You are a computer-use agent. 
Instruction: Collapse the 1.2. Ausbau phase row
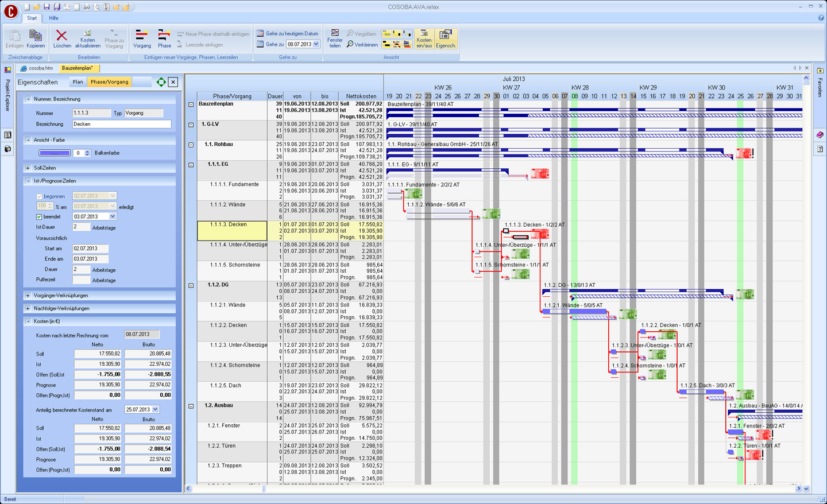191,406
